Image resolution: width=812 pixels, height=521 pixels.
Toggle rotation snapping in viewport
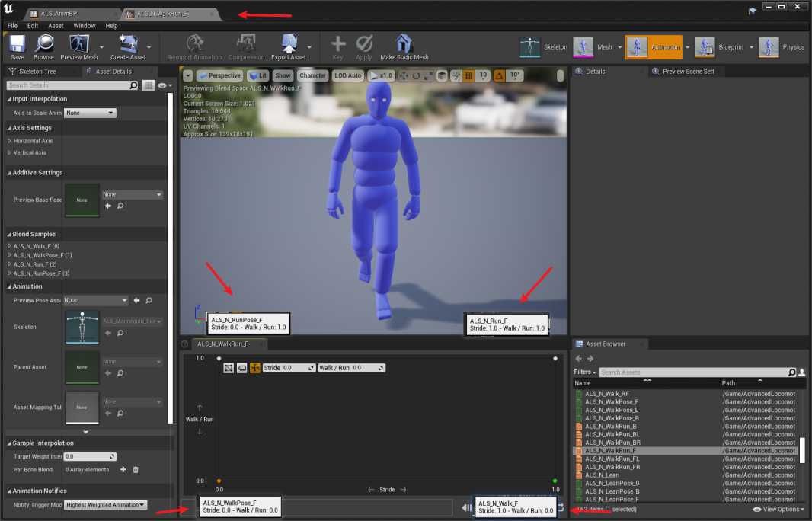(499, 75)
